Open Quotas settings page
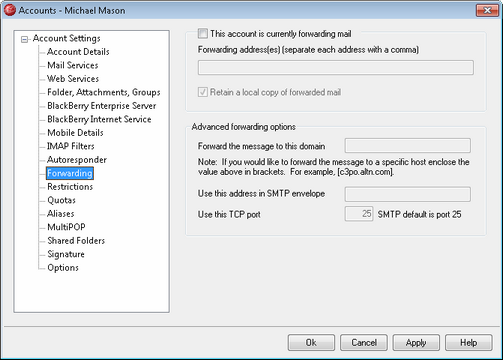Screen dimensions: 503x360 (61, 200)
